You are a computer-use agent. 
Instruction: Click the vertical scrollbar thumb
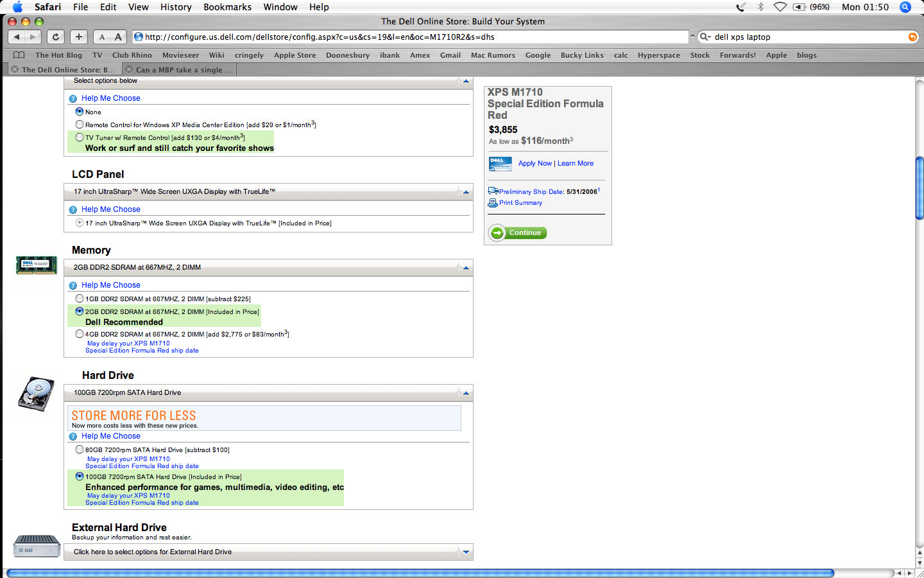pos(919,188)
